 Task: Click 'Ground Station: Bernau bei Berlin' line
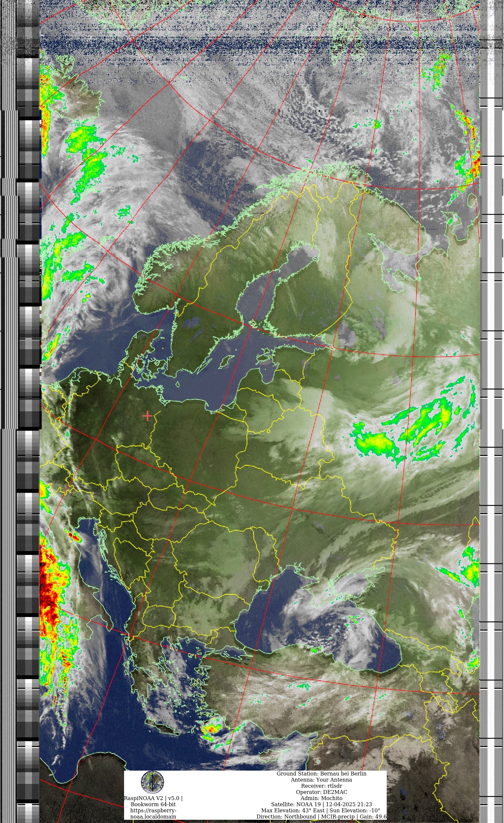321,774
